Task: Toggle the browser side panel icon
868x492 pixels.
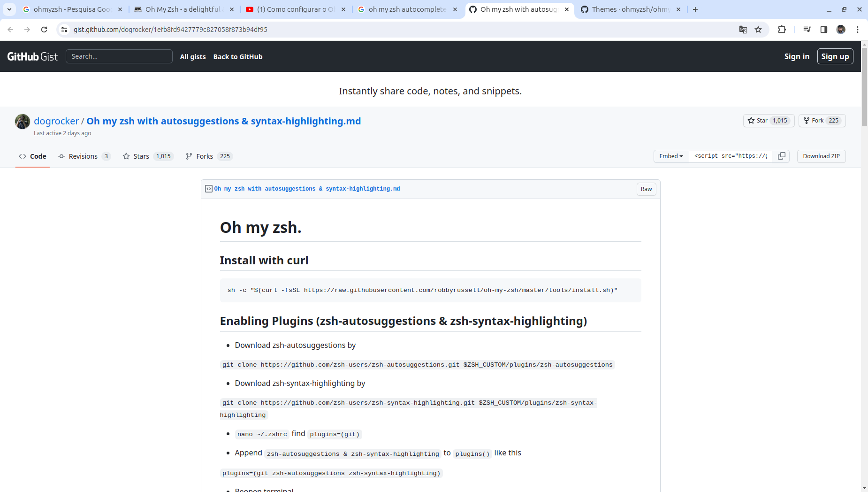Action: 823,30
